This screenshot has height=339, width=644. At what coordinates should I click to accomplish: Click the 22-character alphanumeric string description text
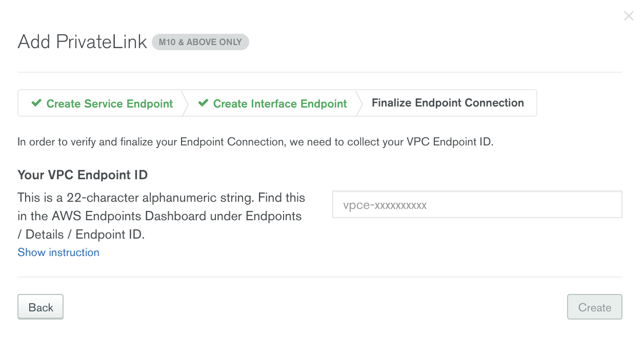click(x=160, y=216)
